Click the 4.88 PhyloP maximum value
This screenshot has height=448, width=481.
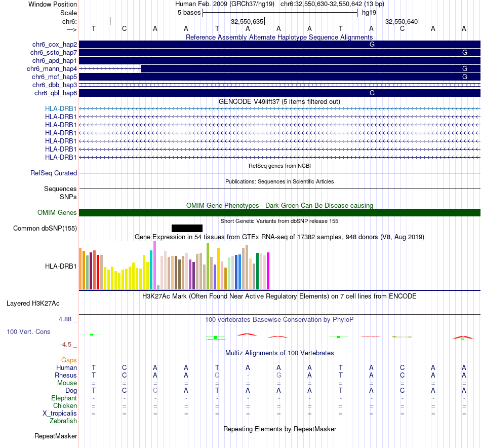coord(65,319)
